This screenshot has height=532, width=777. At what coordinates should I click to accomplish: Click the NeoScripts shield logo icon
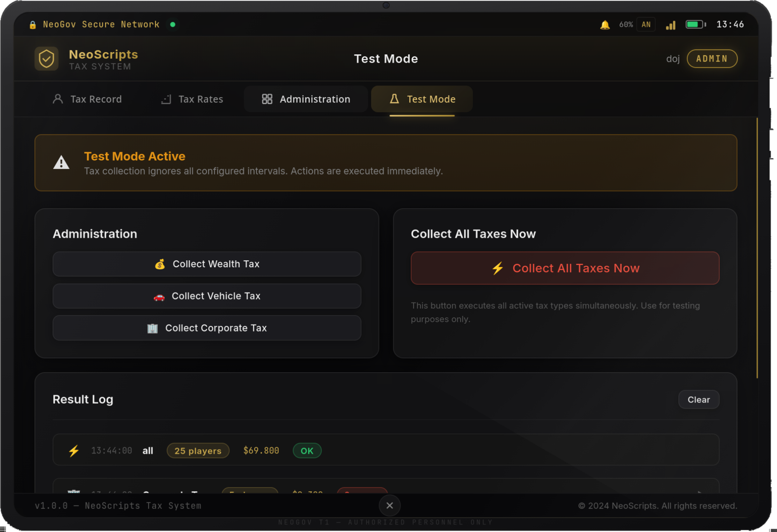pyautogui.click(x=47, y=59)
